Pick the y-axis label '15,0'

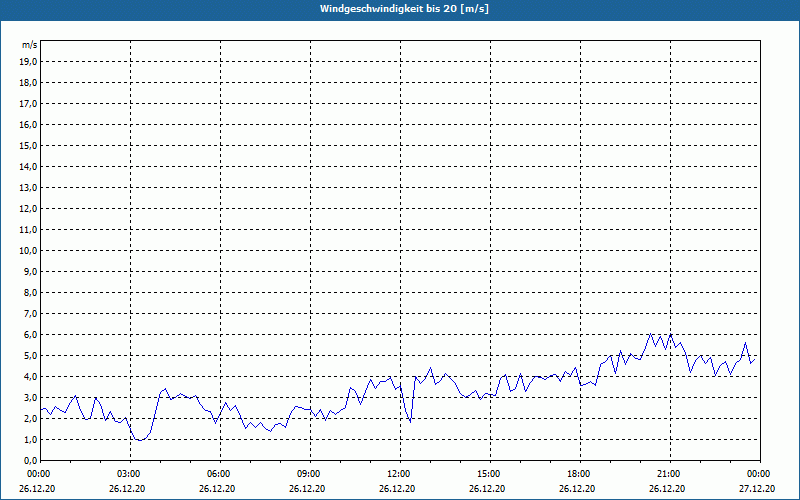(x=28, y=145)
